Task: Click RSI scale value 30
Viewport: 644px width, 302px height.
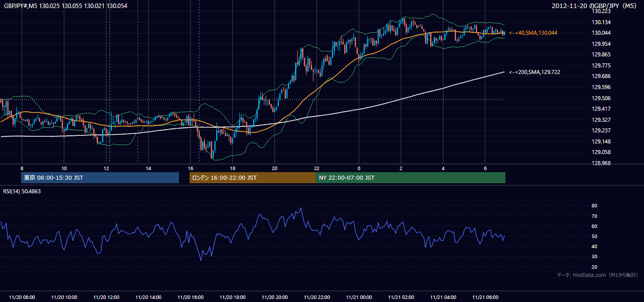Action: click(x=595, y=257)
